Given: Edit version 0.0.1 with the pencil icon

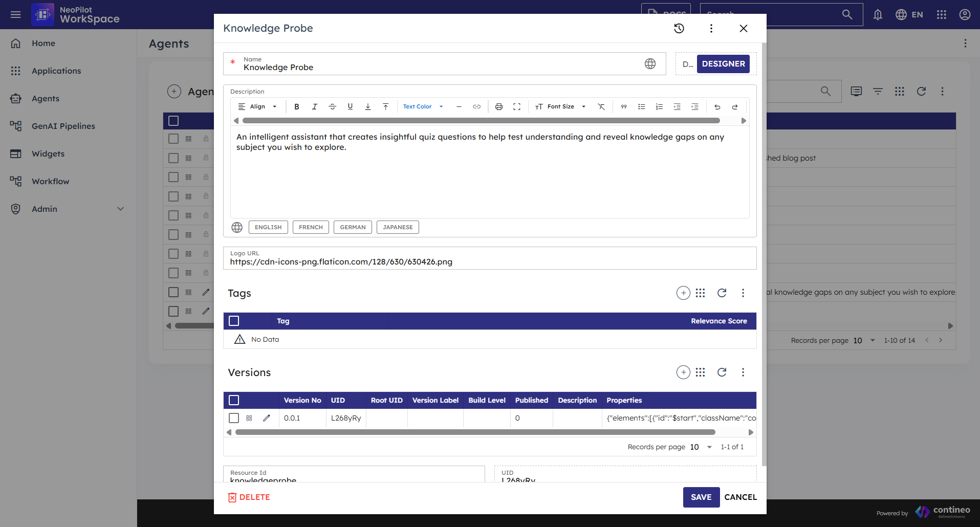Looking at the screenshot, I should point(266,418).
